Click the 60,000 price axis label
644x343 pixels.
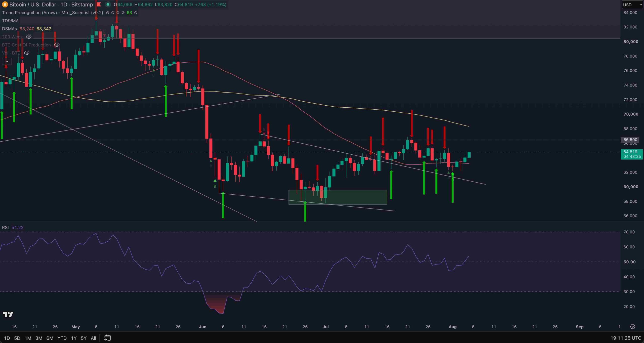pos(631,187)
